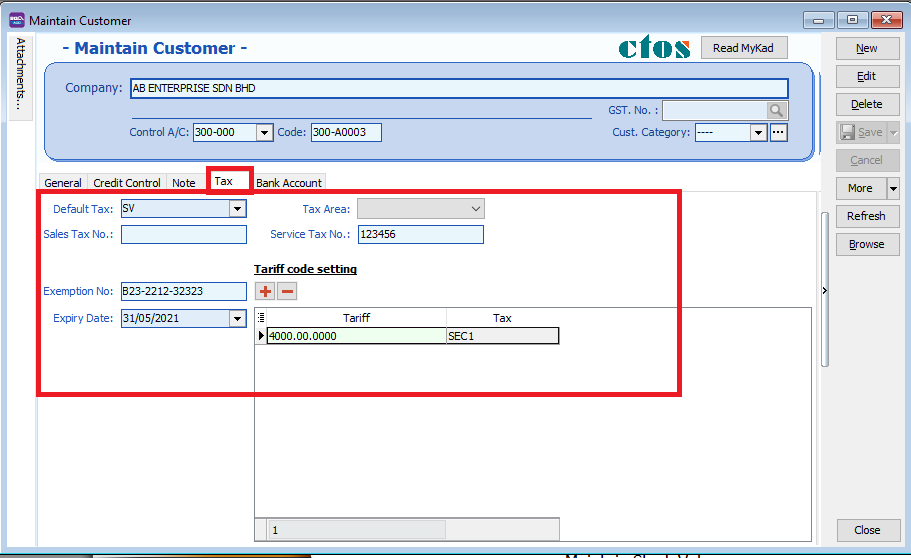Expand the More button arrow
911x558 pixels.
click(x=893, y=188)
